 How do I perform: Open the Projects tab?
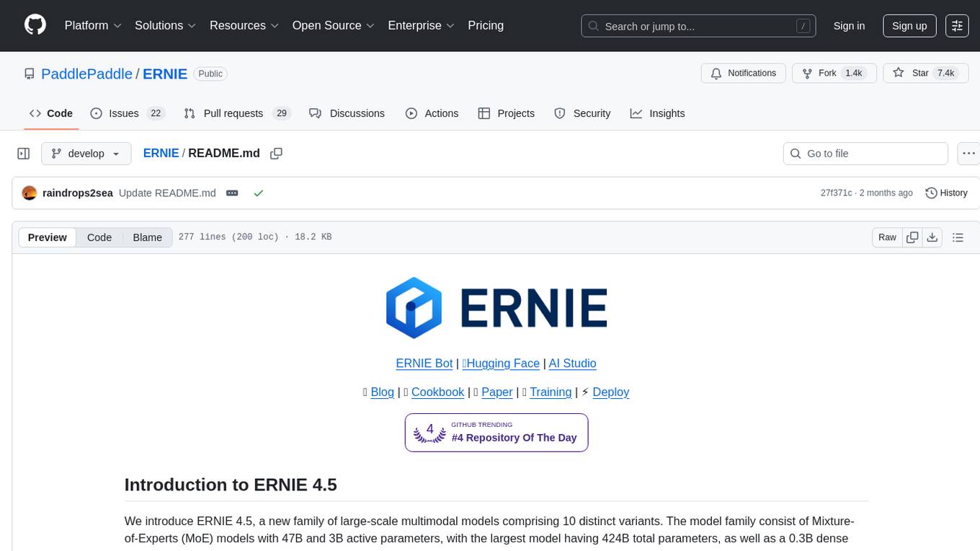click(x=506, y=113)
